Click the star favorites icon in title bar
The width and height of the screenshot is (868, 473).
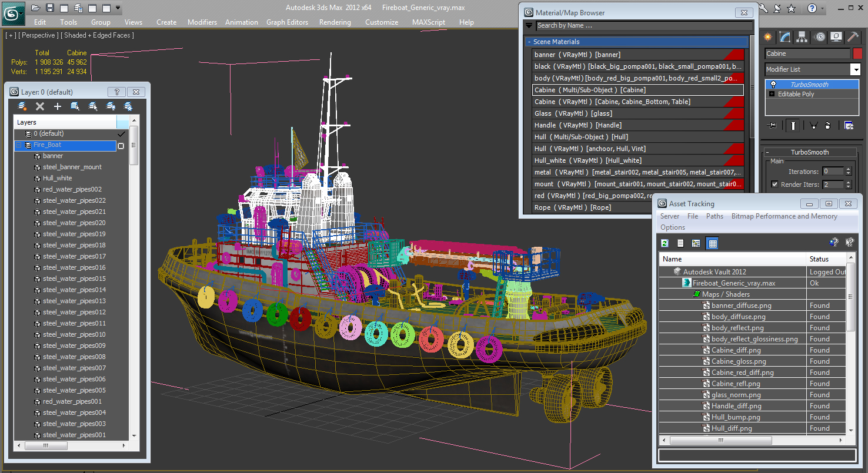click(x=792, y=8)
